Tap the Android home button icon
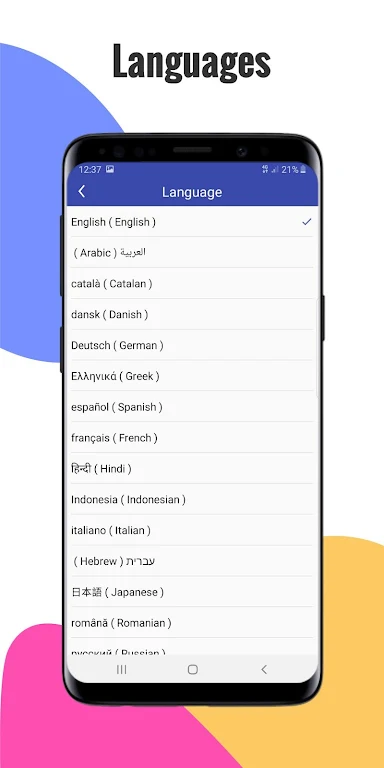 click(192, 670)
